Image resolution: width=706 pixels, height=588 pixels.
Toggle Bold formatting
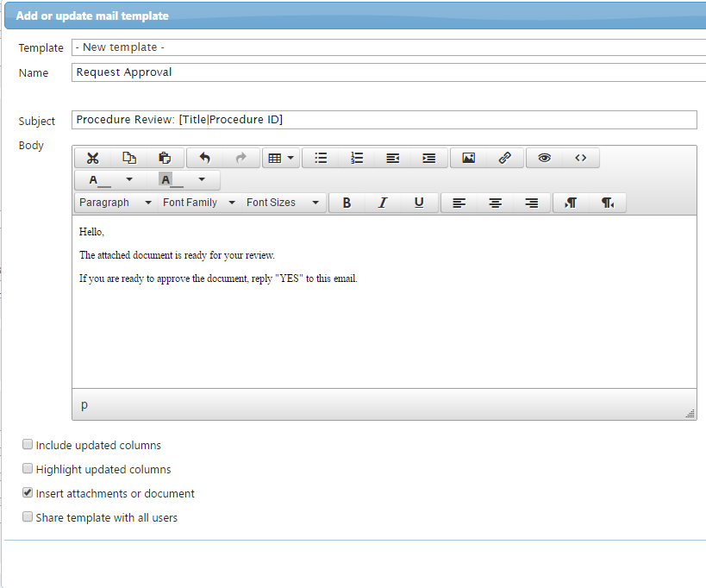pos(347,203)
